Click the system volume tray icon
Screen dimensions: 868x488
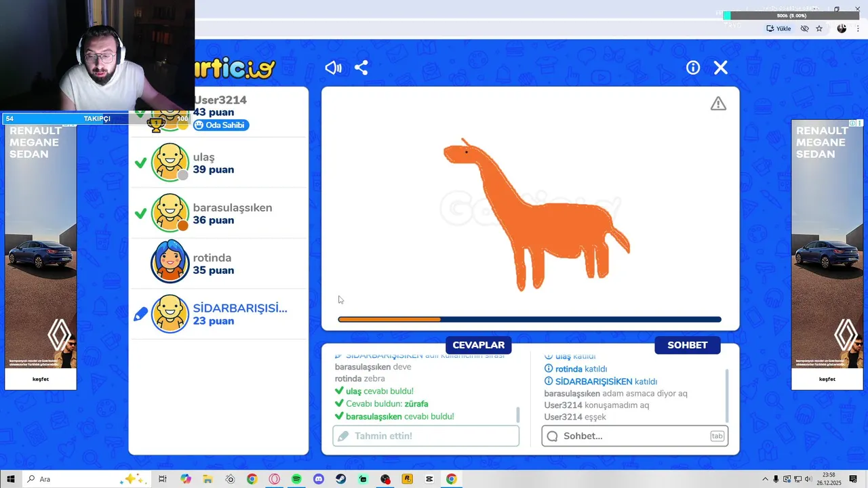coord(808,479)
